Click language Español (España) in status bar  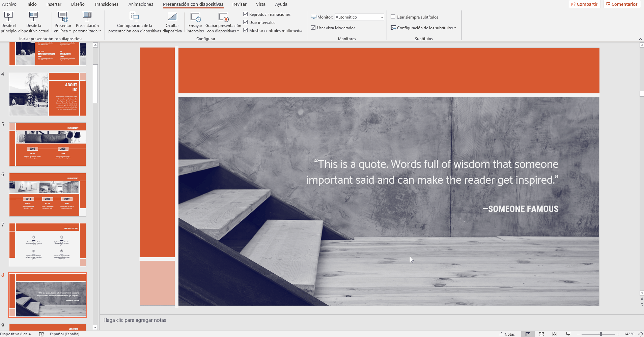64,334
